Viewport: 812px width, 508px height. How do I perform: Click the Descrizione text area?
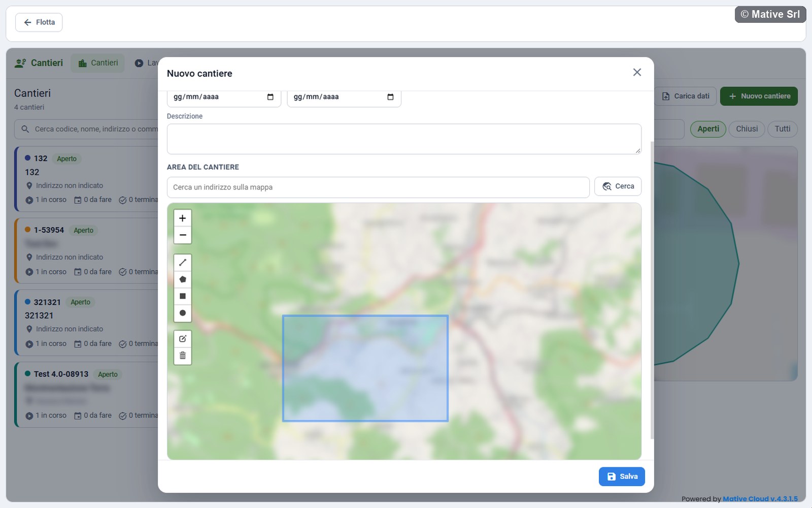click(404, 139)
